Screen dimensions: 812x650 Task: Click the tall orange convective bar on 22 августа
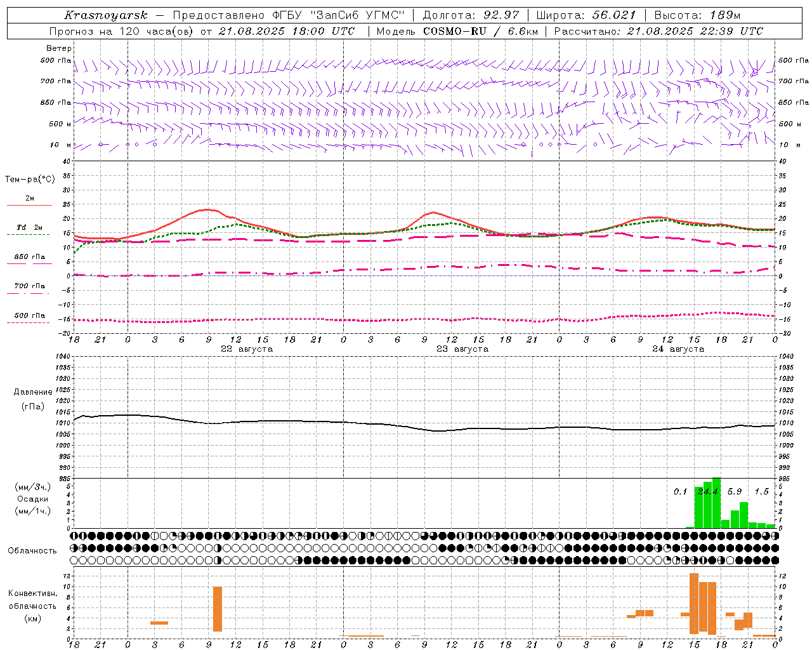pos(218,609)
